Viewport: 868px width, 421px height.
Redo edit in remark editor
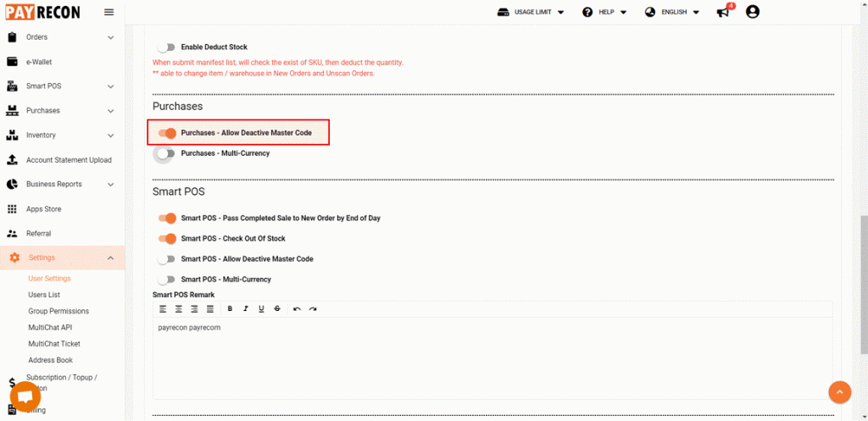313,308
